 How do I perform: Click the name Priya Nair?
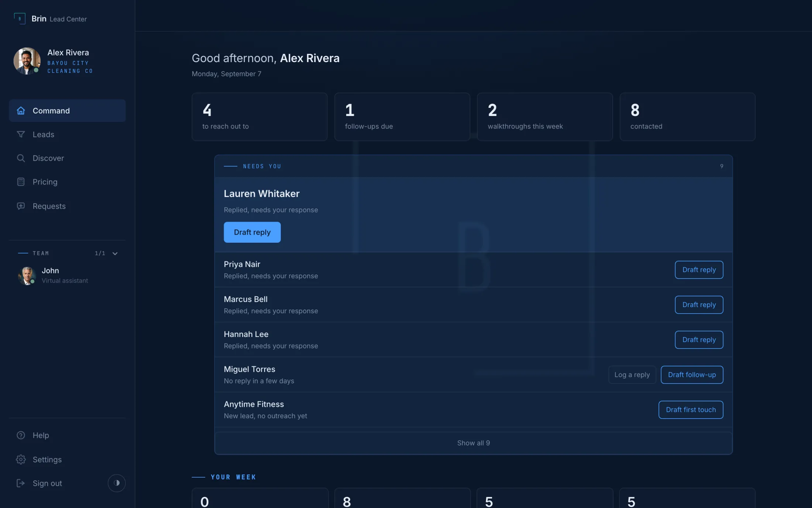pyautogui.click(x=242, y=264)
